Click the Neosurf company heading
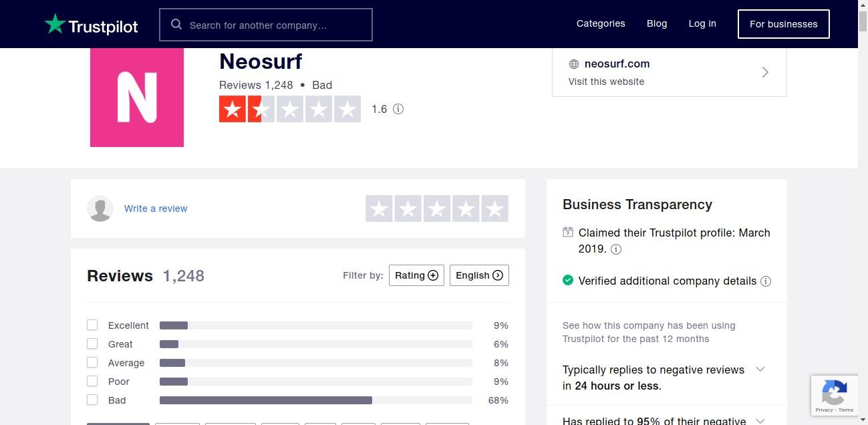Image resolution: width=868 pixels, height=425 pixels. (x=261, y=61)
